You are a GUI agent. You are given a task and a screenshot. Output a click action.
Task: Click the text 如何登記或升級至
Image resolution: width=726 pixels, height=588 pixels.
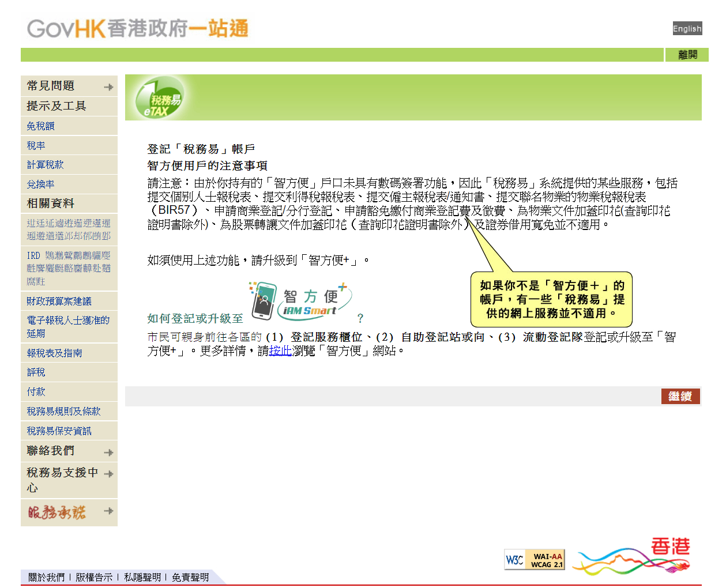[x=195, y=318]
